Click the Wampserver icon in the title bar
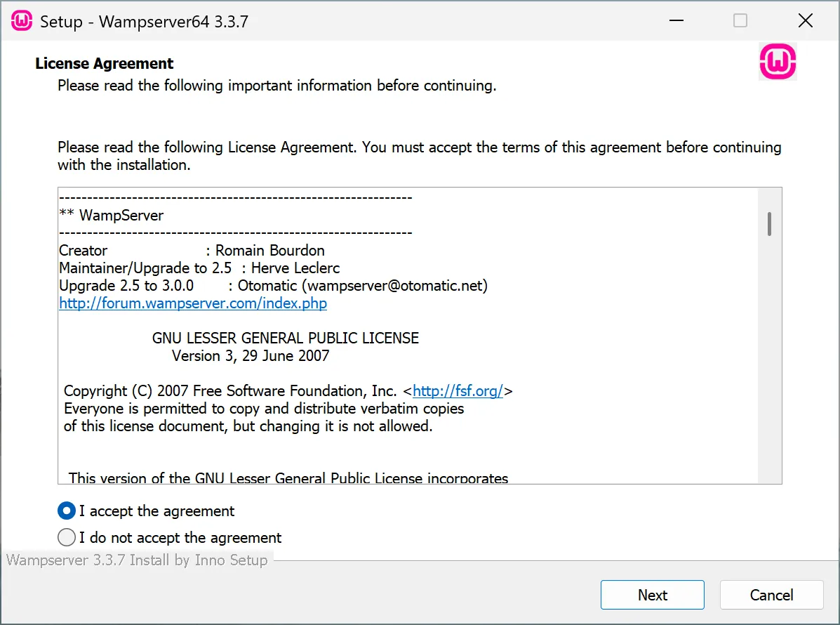The image size is (840, 625). tap(22, 21)
